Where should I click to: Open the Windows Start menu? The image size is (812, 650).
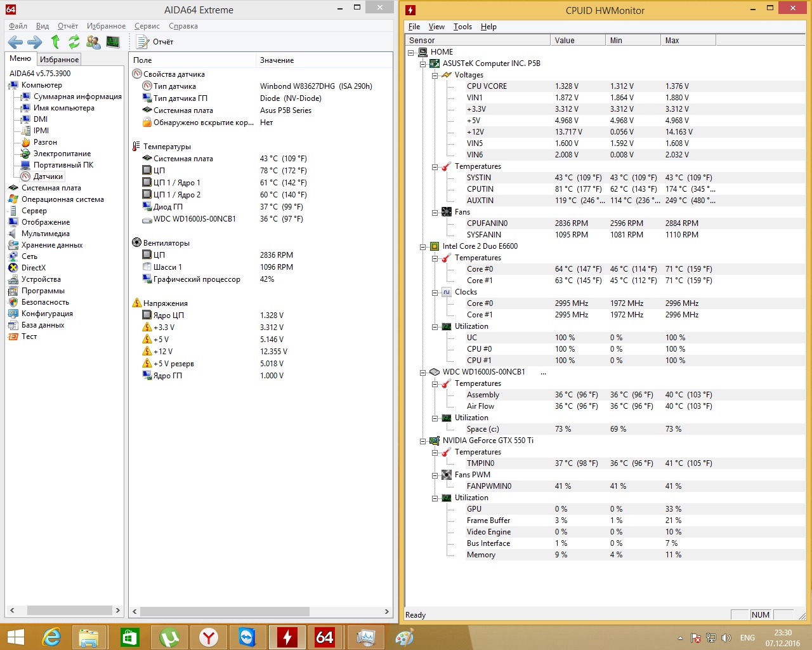click(15, 637)
